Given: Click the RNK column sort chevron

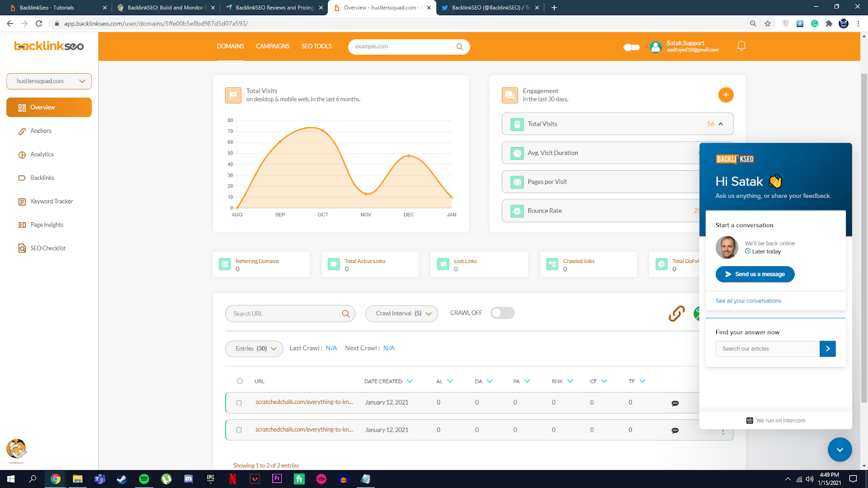Looking at the screenshot, I should pos(570,381).
